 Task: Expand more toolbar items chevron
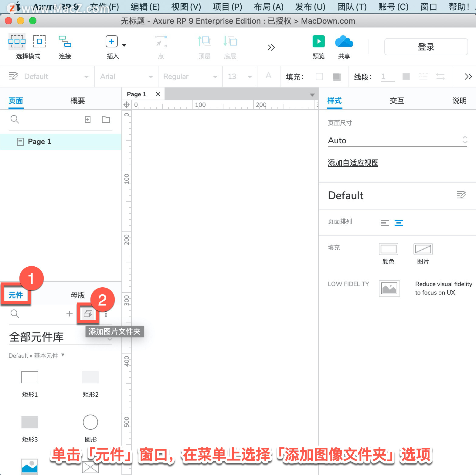point(271,47)
